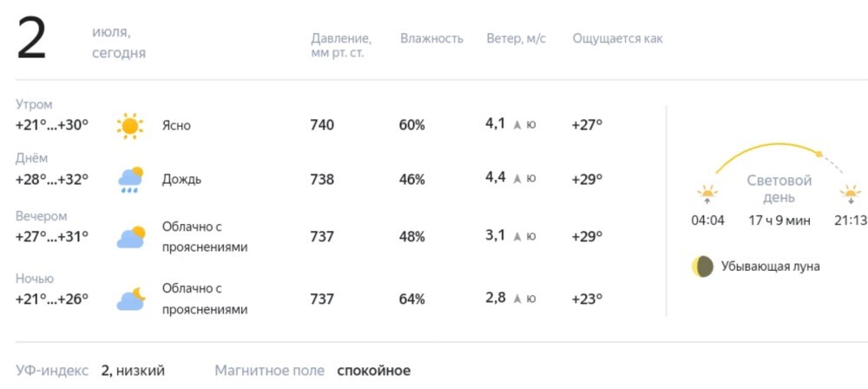Click the УФ-индекс value 2, низкий
The image size is (868, 389).
click(x=133, y=371)
